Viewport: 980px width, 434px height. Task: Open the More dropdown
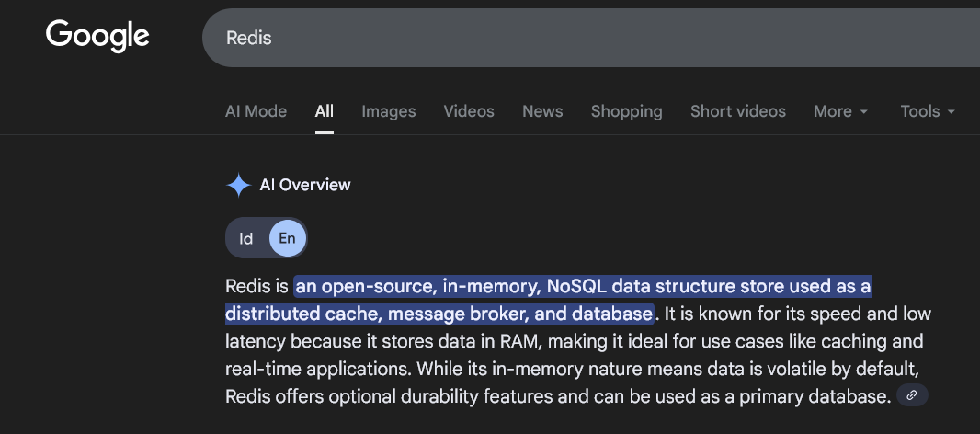tap(840, 111)
